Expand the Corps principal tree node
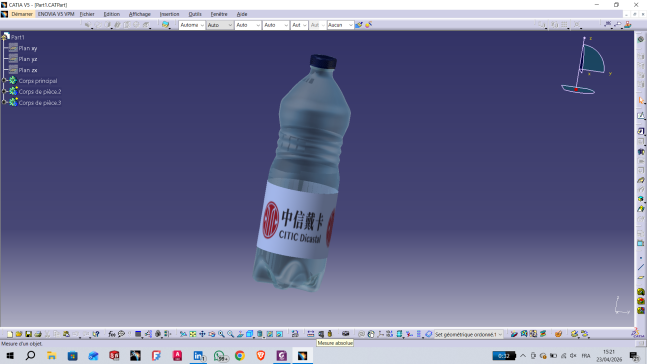 (x=4, y=80)
